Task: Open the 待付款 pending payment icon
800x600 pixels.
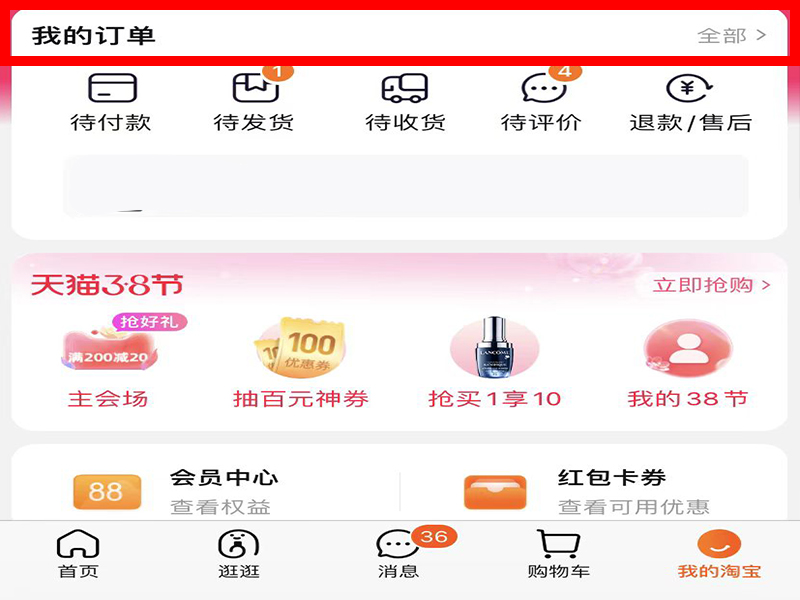Action: pos(112,88)
